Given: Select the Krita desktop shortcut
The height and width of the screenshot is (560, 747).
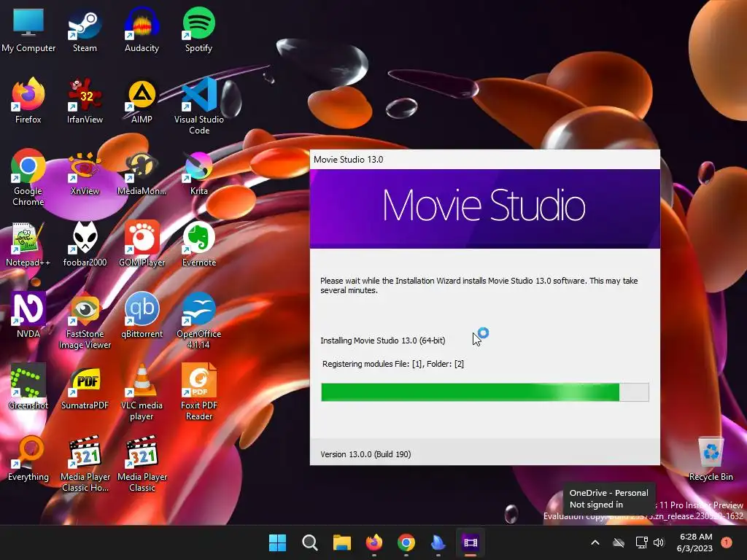Looking at the screenshot, I should tap(198, 172).
